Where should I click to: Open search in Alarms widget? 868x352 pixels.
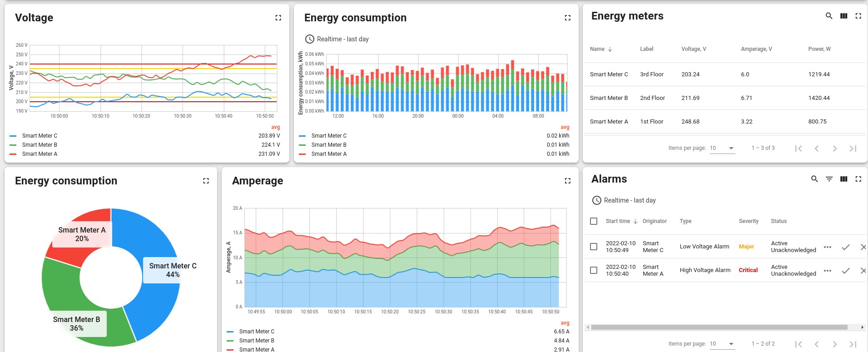(x=814, y=179)
